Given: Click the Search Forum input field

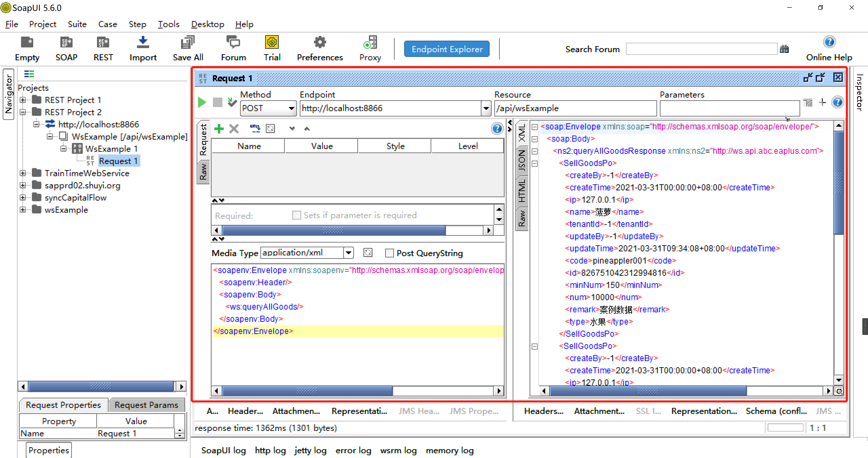Looking at the screenshot, I should click(x=701, y=49).
